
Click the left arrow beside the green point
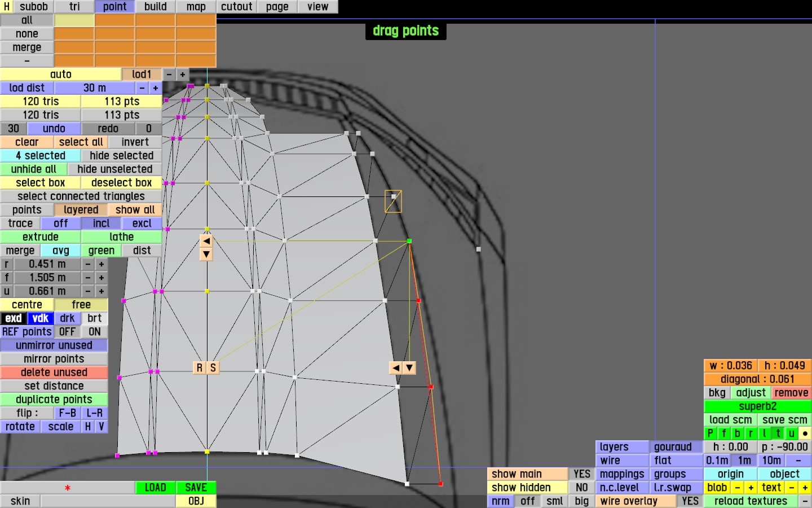pyautogui.click(x=206, y=241)
